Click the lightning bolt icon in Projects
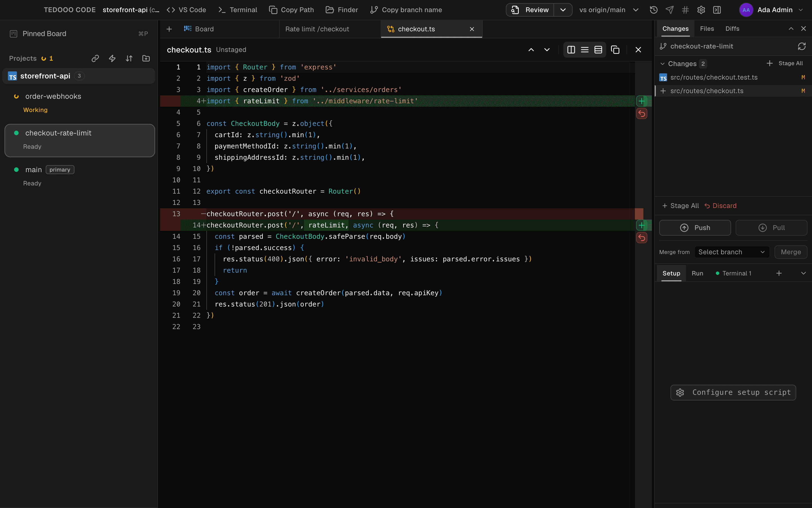Image resolution: width=812 pixels, height=508 pixels. pyautogui.click(x=112, y=58)
